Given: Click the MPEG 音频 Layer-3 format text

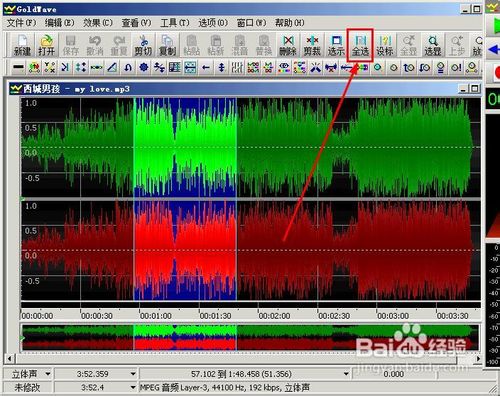Looking at the screenshot, I should 225,387.
